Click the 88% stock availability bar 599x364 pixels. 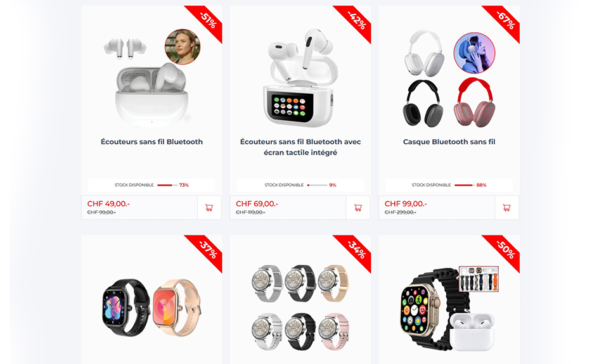click(465, 185)
